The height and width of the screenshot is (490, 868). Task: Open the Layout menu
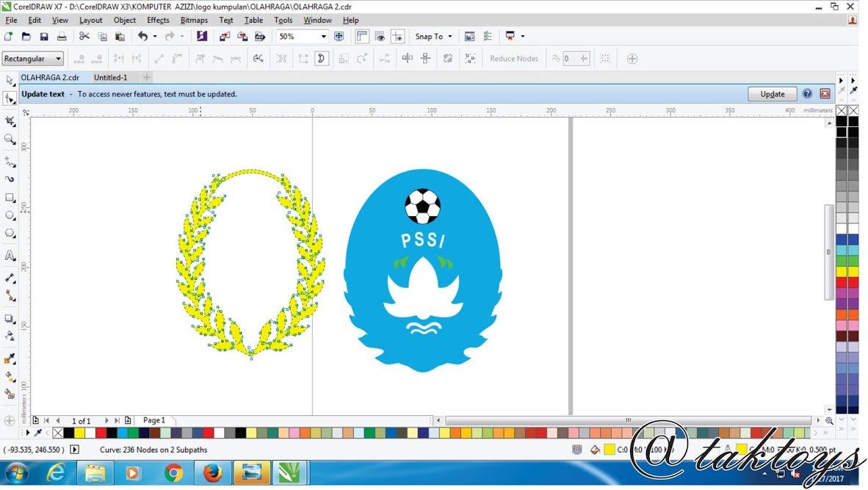[91, 20]
